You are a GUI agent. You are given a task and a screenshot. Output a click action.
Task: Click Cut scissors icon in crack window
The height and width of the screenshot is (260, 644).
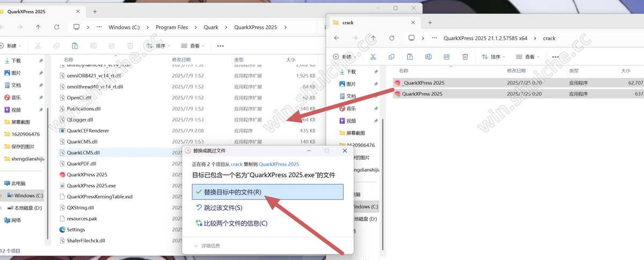tap(373, 56)
